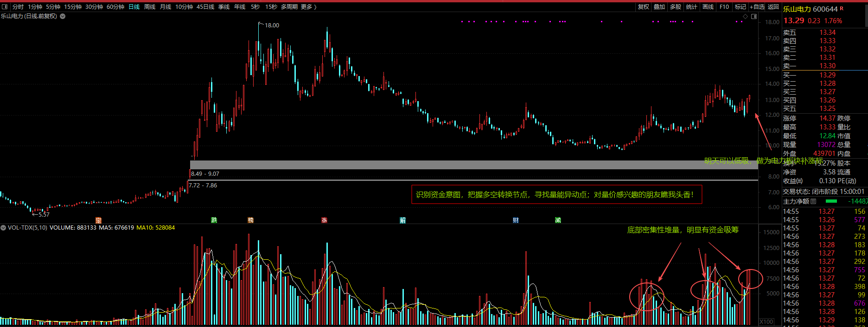The height and width of the screenshot is (327, 868).
Task: Click the 最高 13.33 value
Action: (x=827, y=127)
